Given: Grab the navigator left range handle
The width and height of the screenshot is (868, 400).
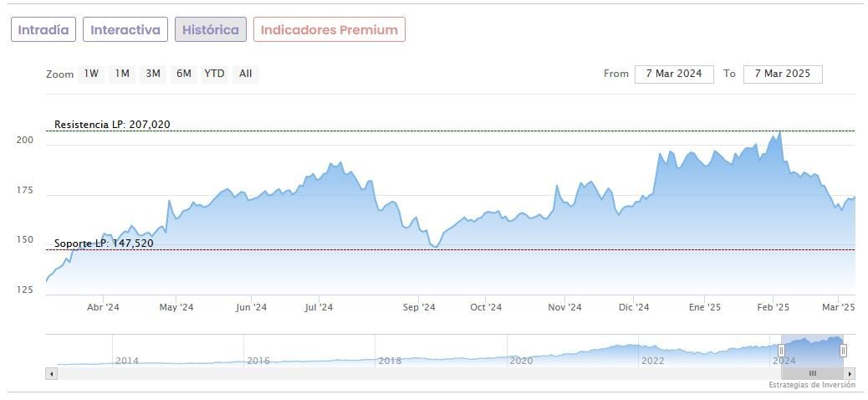Looking at the screenshot, I should click(782, 351).
